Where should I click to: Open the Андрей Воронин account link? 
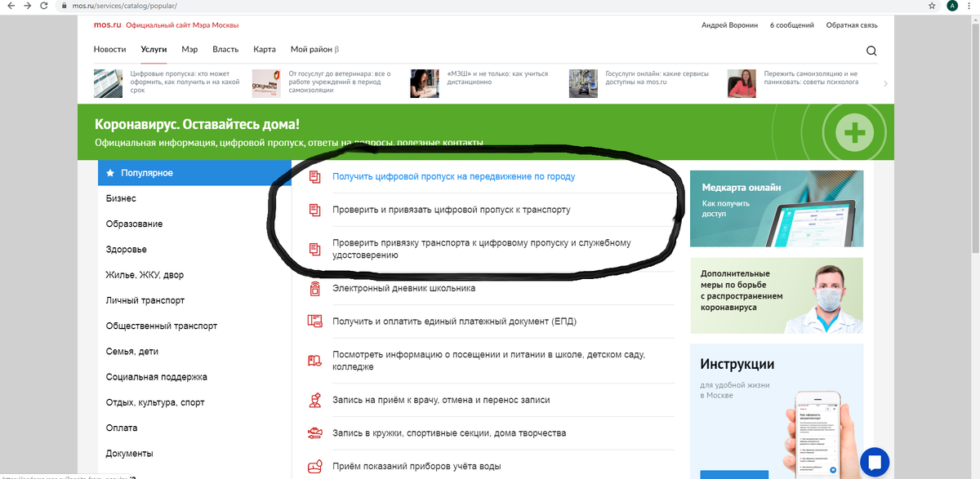click(728, 25)
